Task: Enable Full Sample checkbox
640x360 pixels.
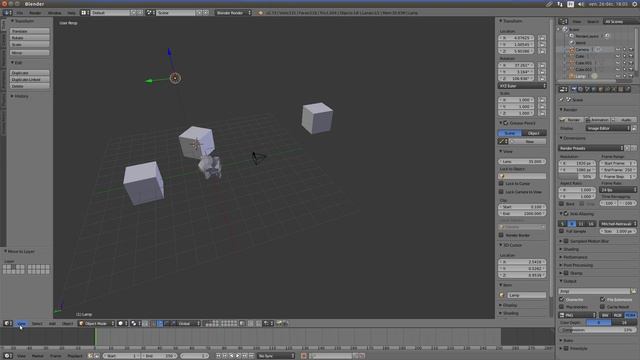Action: [x=562, y=231]
